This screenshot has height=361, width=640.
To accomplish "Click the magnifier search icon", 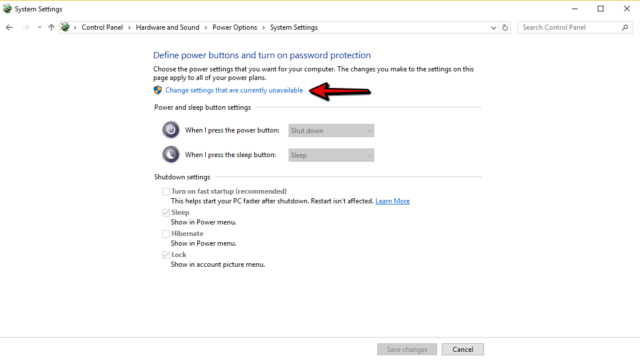I will point(625,27).
